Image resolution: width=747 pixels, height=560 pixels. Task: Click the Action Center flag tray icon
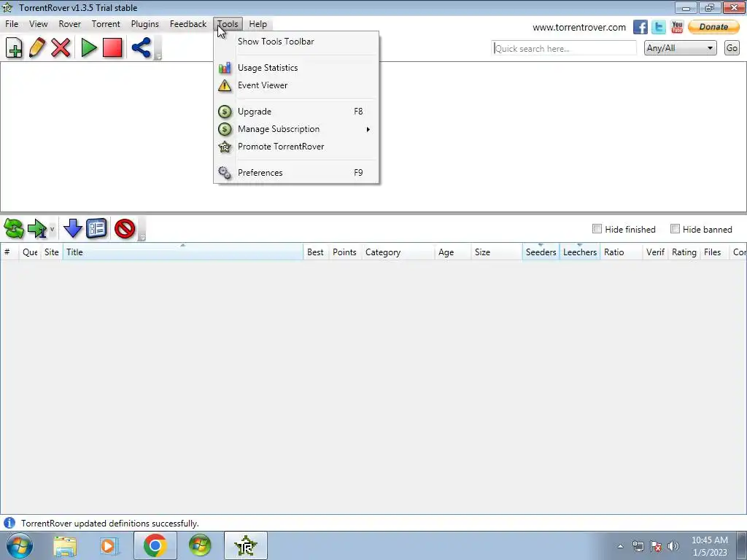point(656,546)
